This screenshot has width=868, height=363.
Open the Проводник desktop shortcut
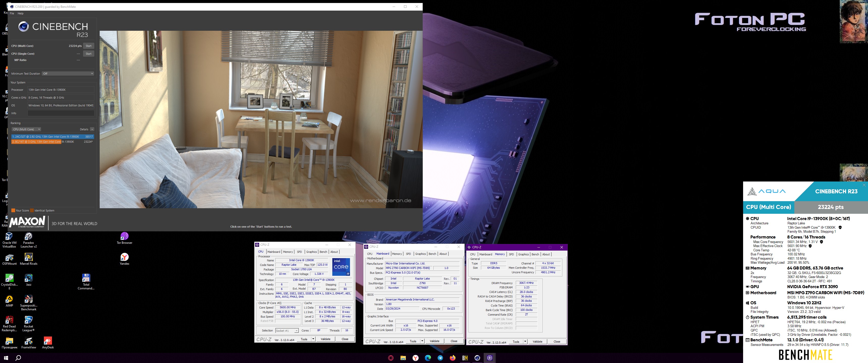pos(9,343)
